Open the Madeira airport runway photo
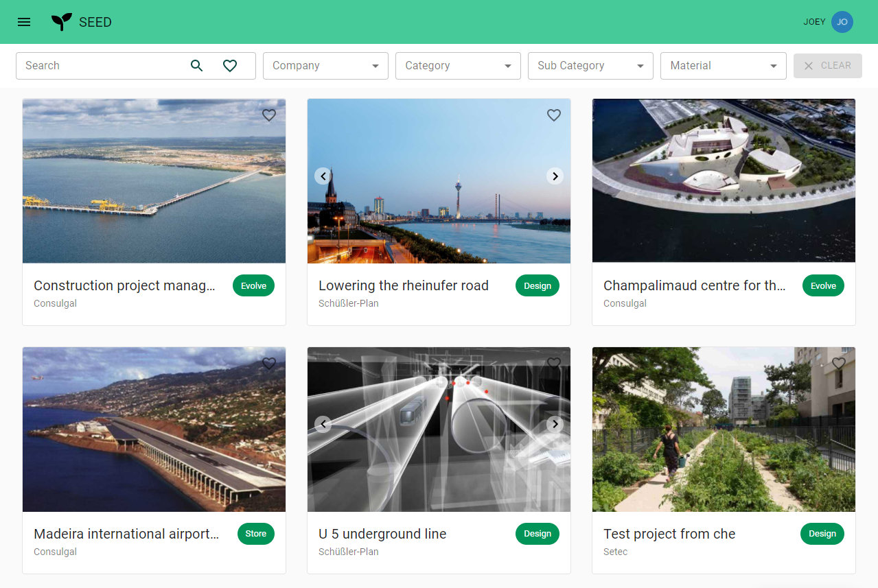The width and height of the screenshot is (878, 588). point(154,430)
